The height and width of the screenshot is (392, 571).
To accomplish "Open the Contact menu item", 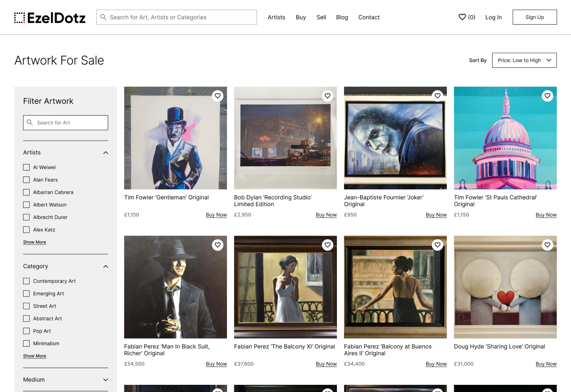I will click(x=369, y=17).
